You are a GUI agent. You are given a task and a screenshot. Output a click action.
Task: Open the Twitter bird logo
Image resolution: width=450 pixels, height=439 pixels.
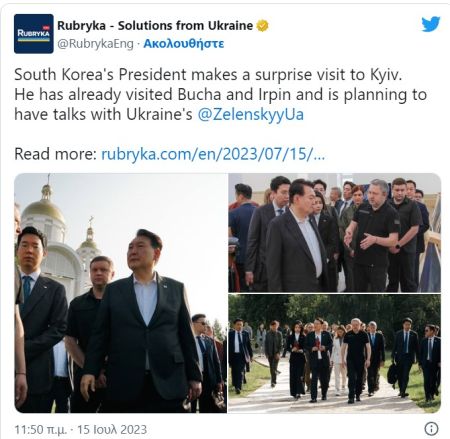[x=430, y=24]
